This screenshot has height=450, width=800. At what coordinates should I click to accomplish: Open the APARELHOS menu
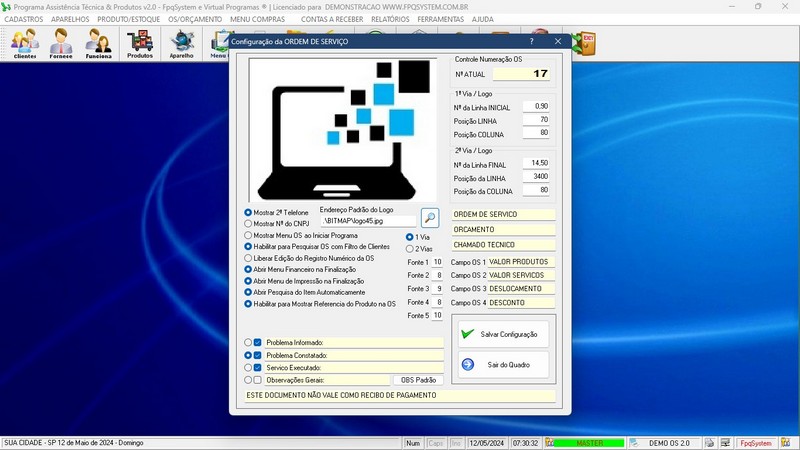tap(70, 19)
